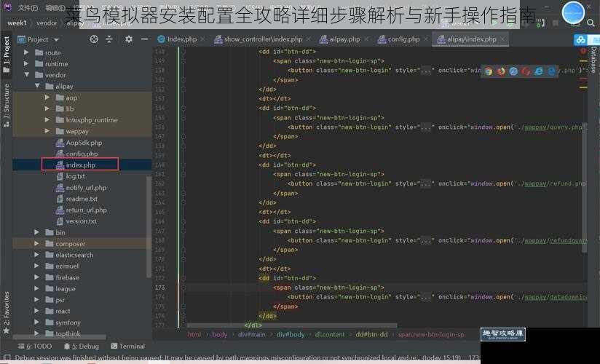
Task: Click the locate current file crosshair icon
Action: [94, 39]
